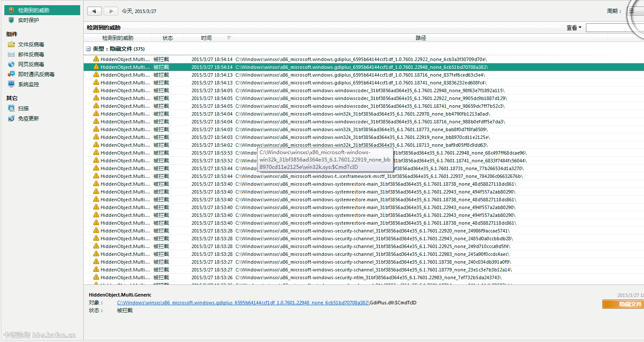Select the 文件反病毒 folder component
644x342 pixels.
click(31, 45)
